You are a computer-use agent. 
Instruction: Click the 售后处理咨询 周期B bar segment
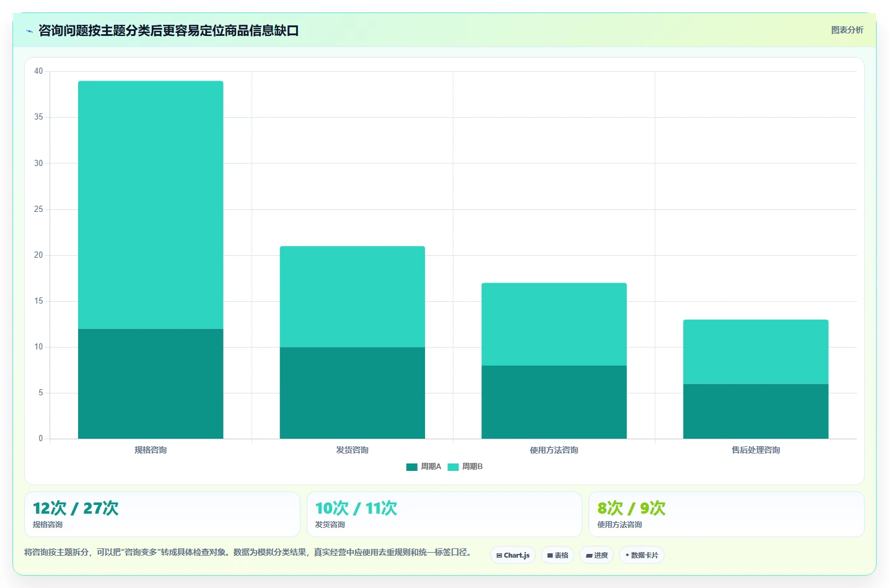coord(756,352)
